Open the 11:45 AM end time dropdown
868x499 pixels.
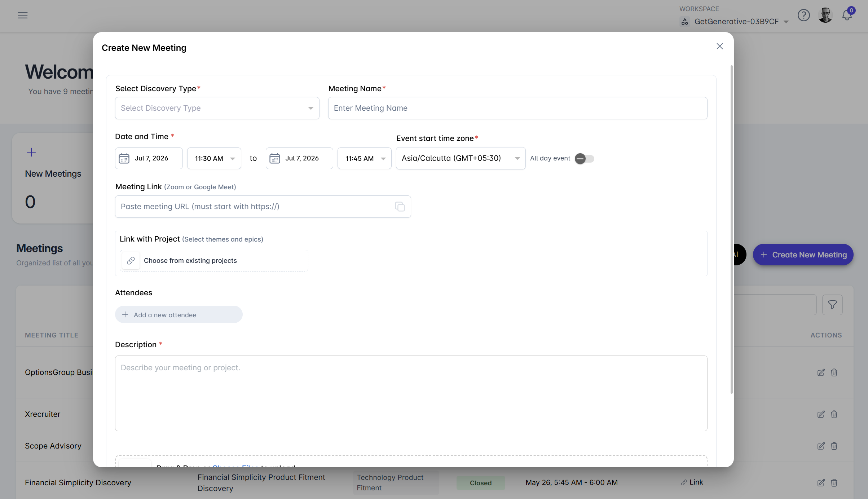pyautogui.click(x=365, y=158)
